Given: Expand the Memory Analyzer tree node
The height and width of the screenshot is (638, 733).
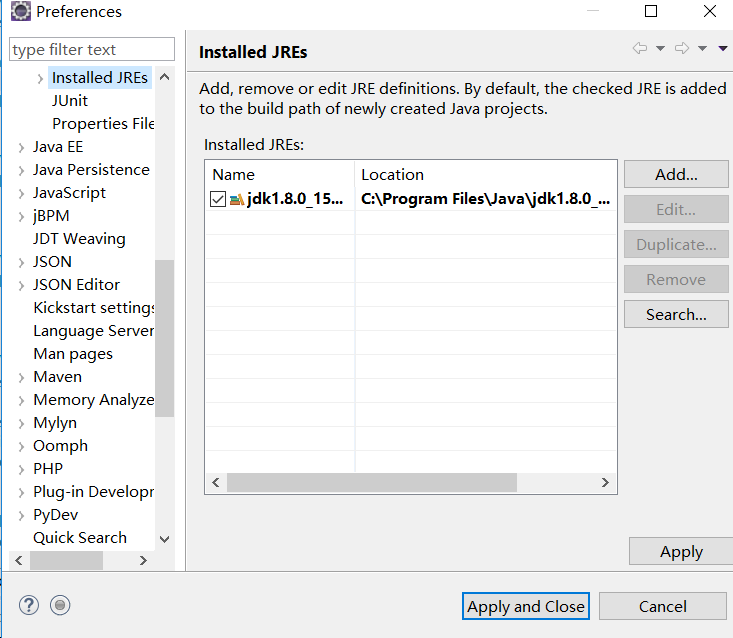Looking at the screenshot, I should pyautogui.click(x=21, y=401).
